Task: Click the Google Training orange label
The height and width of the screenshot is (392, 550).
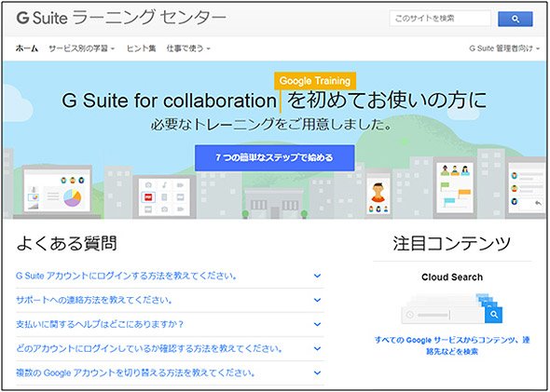Action: click(x=315, y=81)
